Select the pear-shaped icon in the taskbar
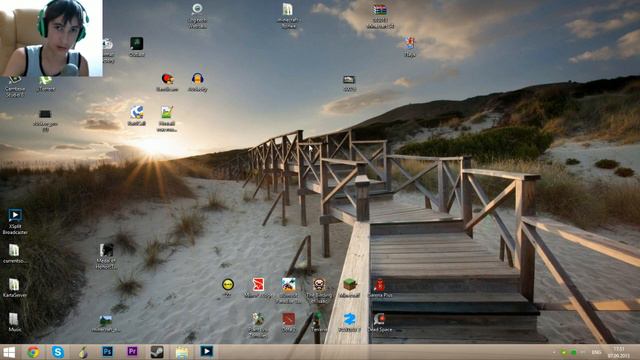Viewport: 640px width, 360px height. [83, 352]
